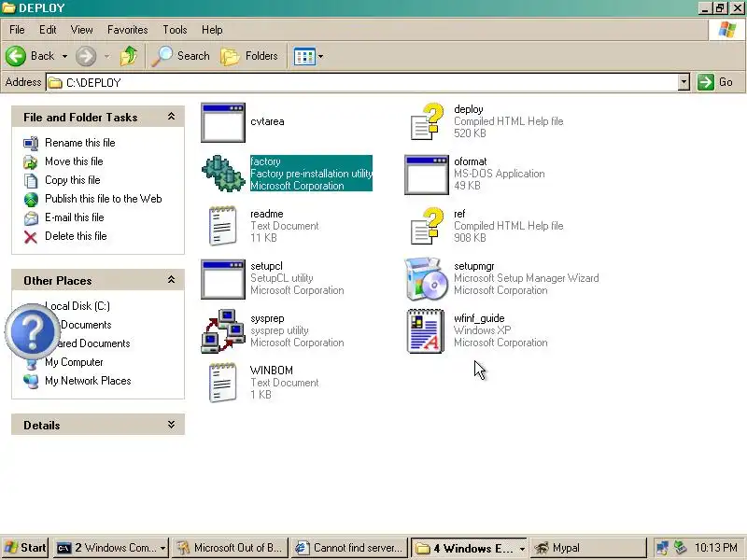Open the readme notepad icon

click(223, 226)
